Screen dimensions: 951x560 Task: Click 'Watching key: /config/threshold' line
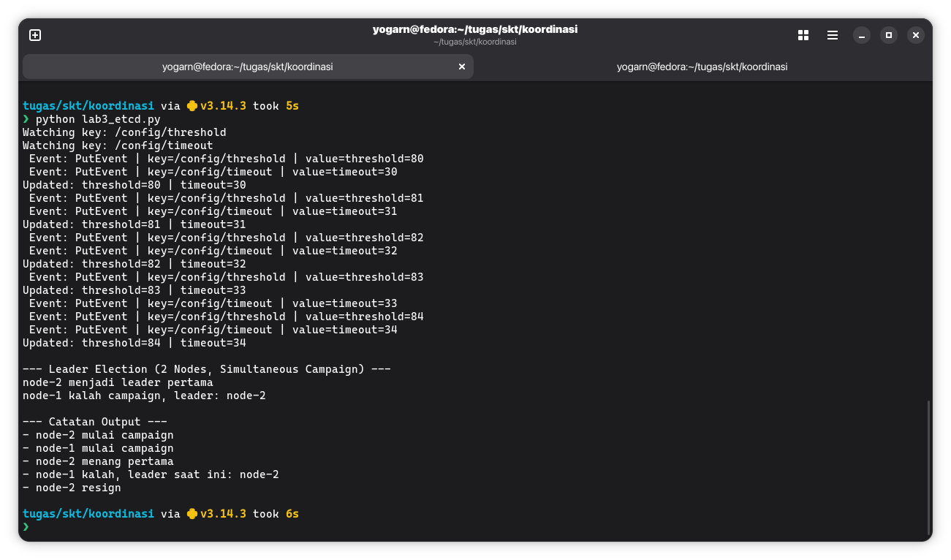(x=124, y=132)
